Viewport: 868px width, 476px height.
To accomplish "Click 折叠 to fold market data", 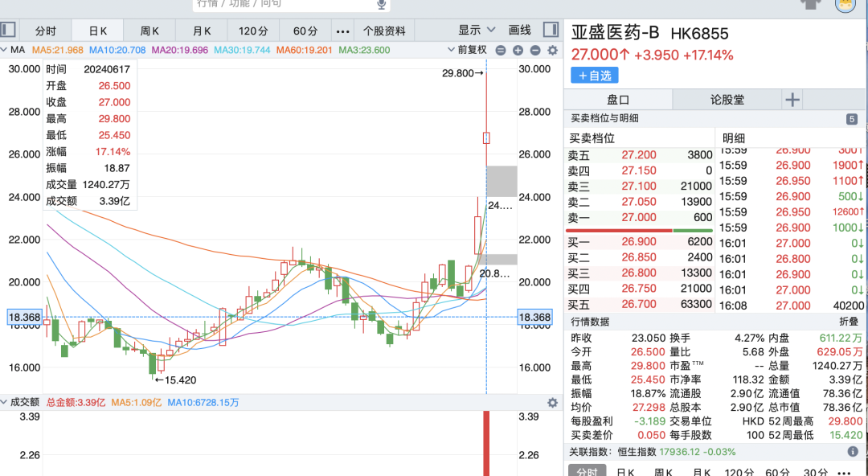I will (849, 322).
